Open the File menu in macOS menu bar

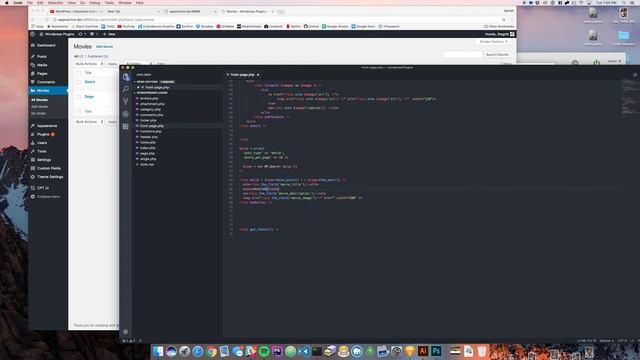(x=30, y=2)
